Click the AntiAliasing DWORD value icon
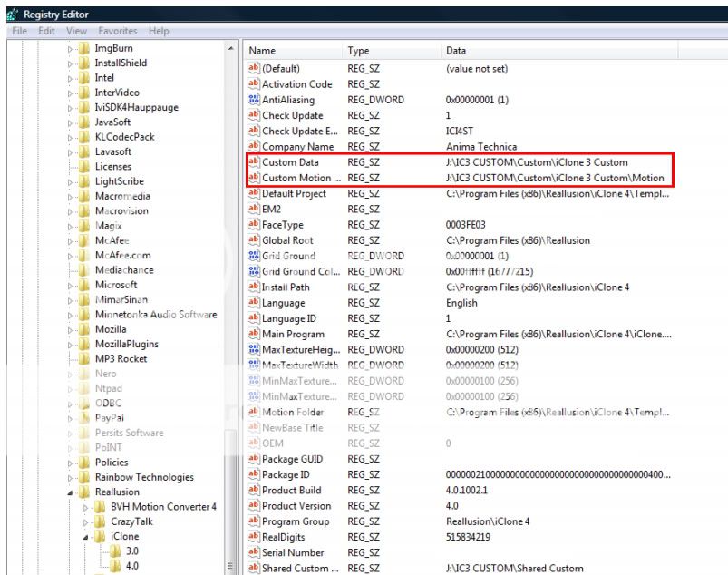728x575 pixels. click(254, 101)
